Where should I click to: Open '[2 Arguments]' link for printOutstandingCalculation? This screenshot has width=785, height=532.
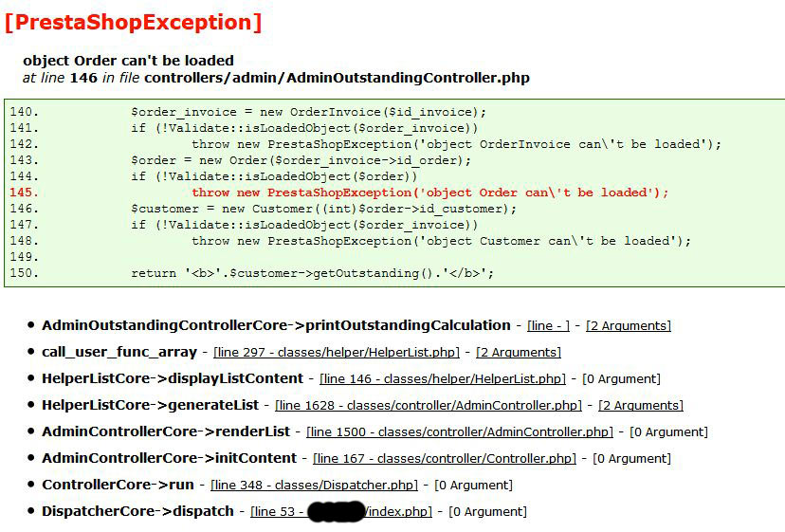(629, 326)
